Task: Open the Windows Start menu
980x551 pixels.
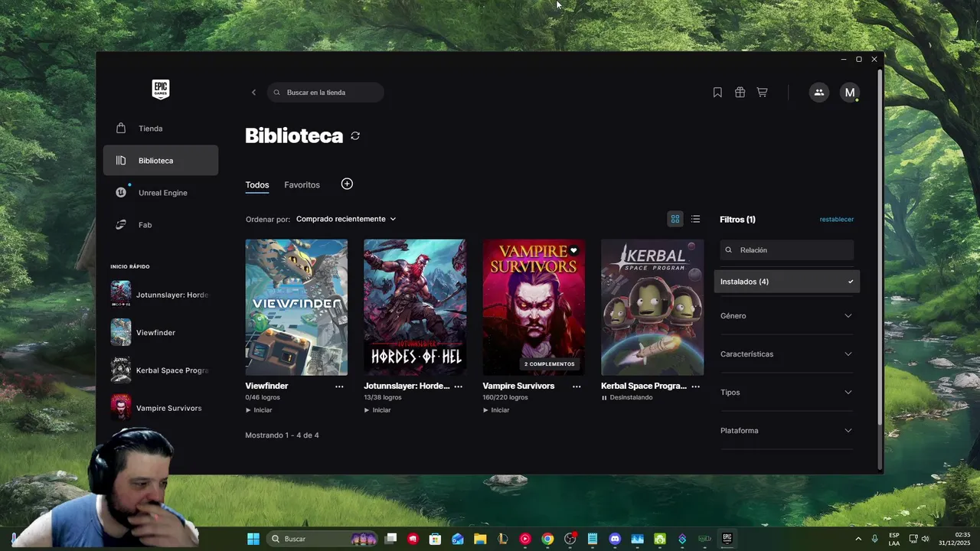Action: tap(253, 539)
